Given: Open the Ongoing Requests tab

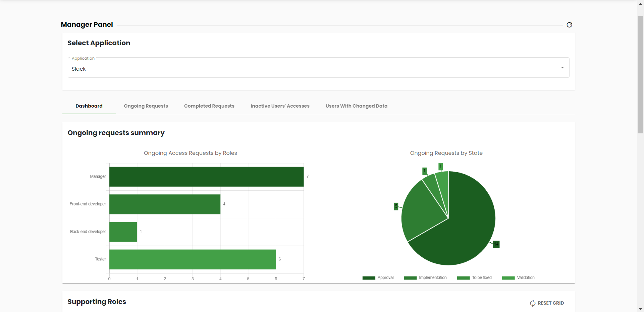Looking at the screenshot, I should 146,106.
